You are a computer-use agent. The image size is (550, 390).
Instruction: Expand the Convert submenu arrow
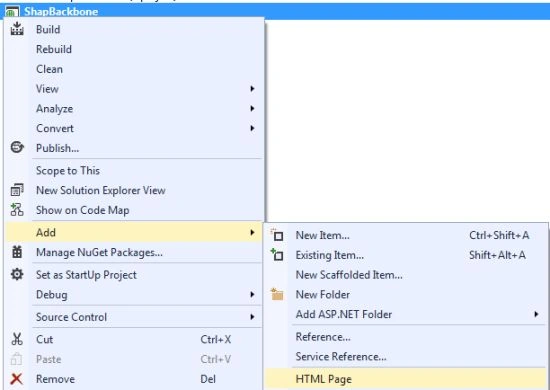(252, 128)
